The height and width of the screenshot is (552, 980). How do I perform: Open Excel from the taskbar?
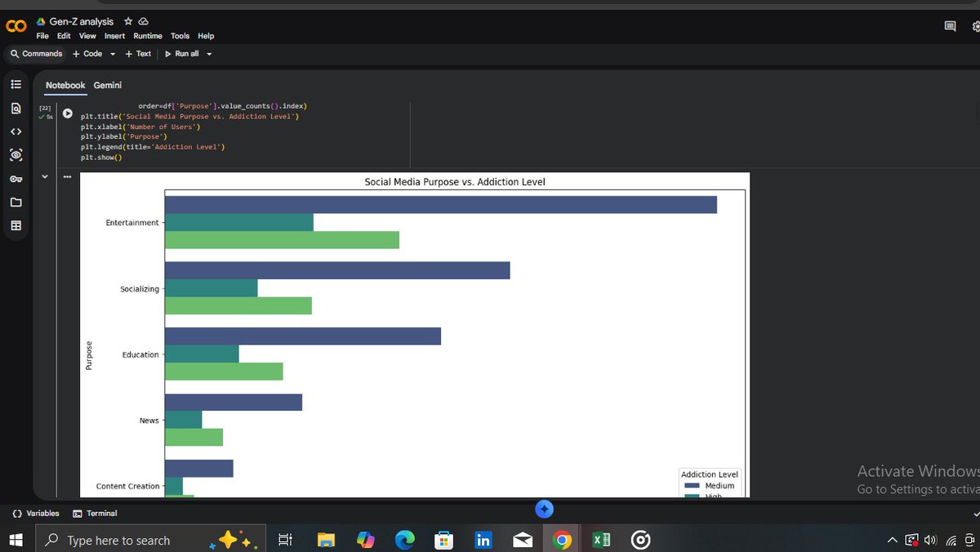(x=601, y=540)
